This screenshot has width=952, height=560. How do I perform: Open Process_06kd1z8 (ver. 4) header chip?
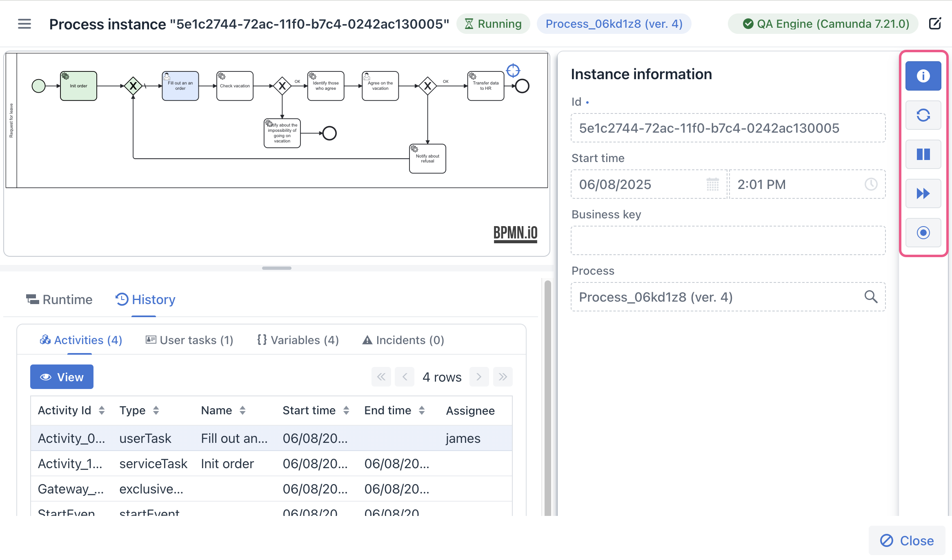pos(614,24)
